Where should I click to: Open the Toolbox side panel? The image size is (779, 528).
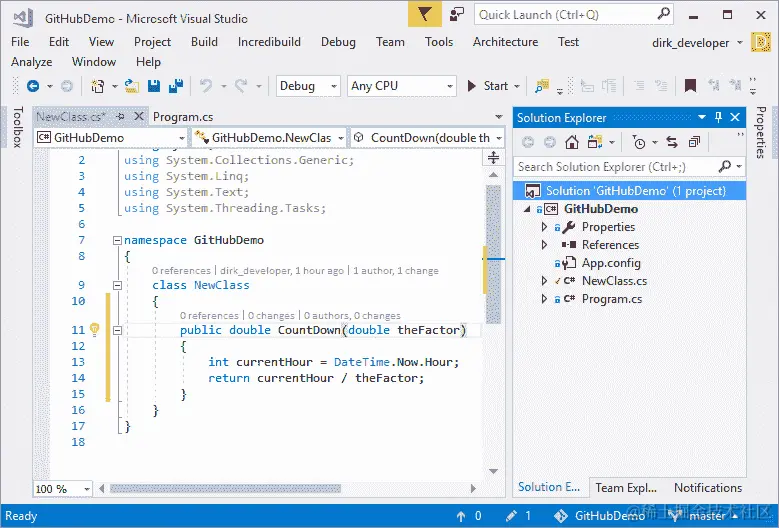point(18,127)
